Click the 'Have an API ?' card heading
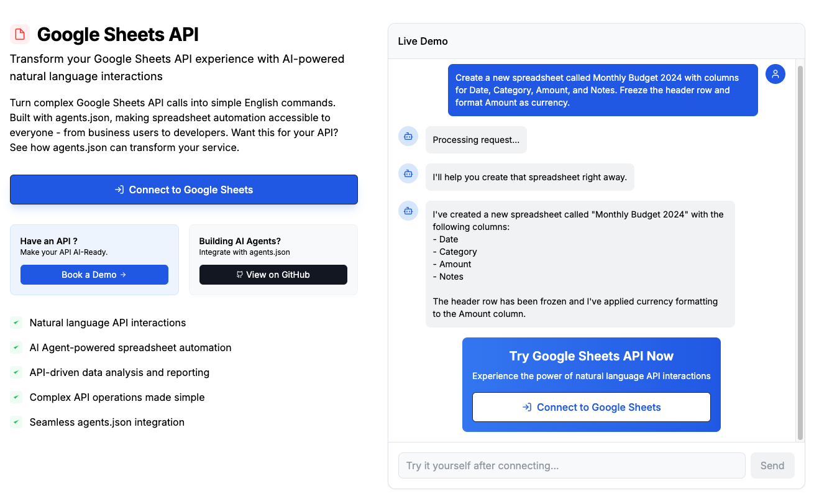Screen dimensions: 814x504 click(49, 241)
